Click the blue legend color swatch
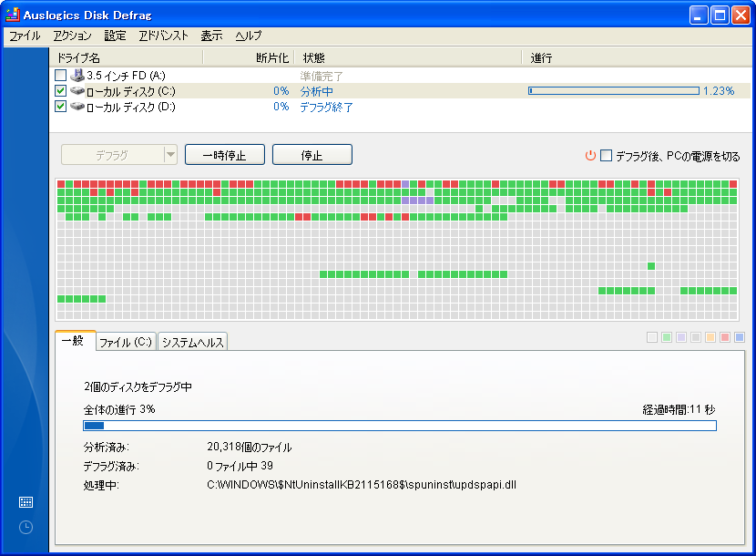This screenshot has width=756, height=556. click(x=740, y=337)
